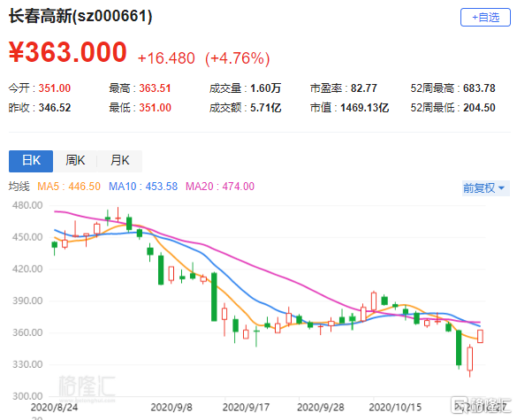The image size is (517, 420).
Task: Click the 长春高新(sz000661) stock title
Action: [x=80, y=16]
